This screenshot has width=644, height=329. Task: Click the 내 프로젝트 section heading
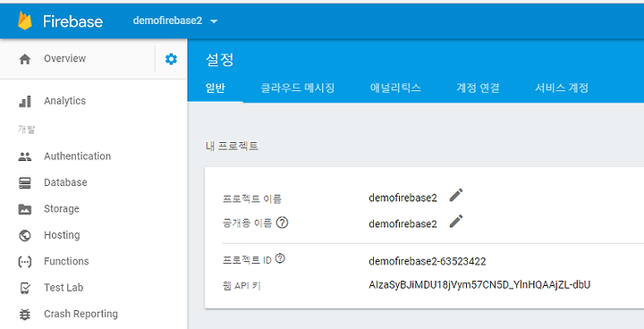tap(232, 146)
